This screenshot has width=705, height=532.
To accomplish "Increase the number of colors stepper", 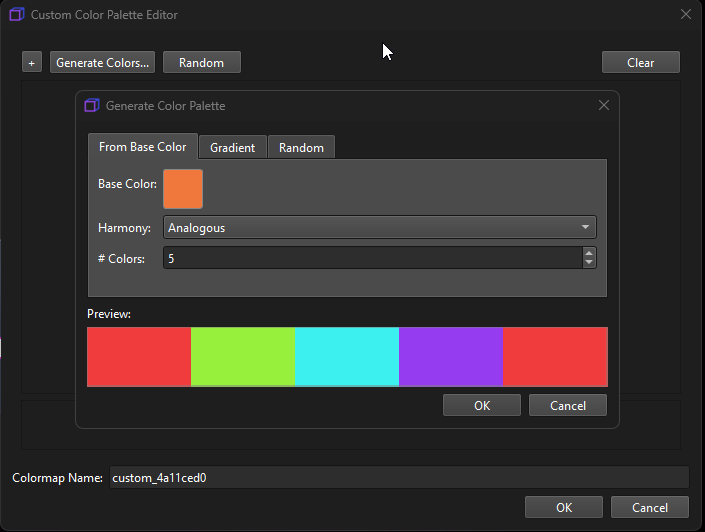I will point(589,253).
